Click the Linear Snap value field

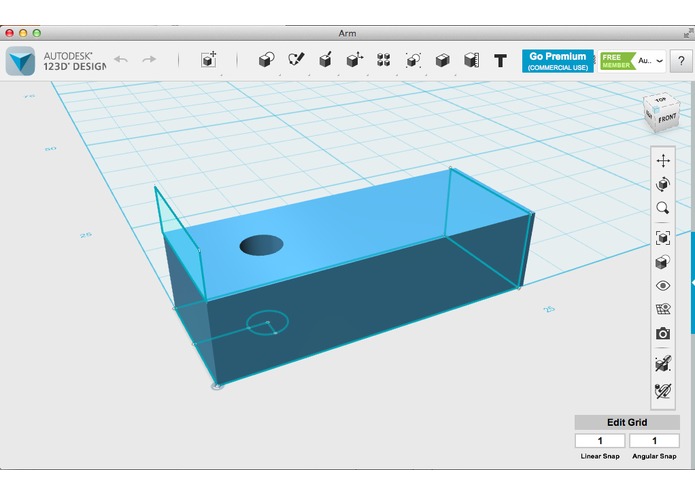tap(600, 441)
